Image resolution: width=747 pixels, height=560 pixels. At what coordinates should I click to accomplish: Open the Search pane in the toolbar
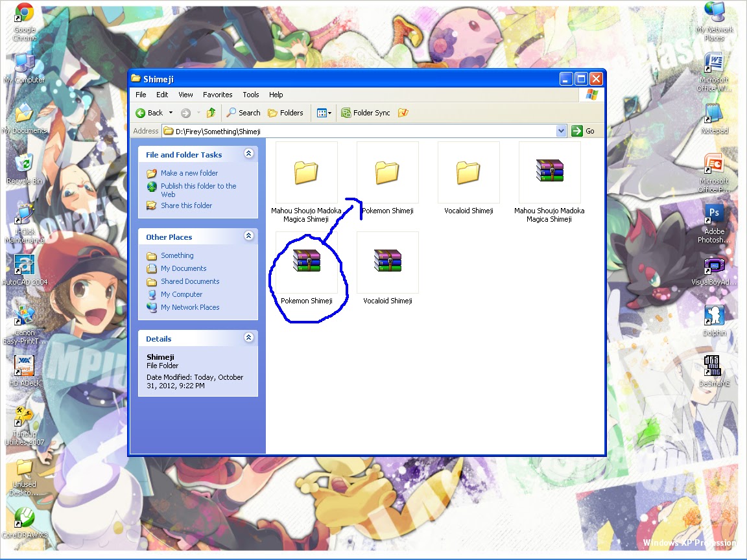(x=243, y=112)
